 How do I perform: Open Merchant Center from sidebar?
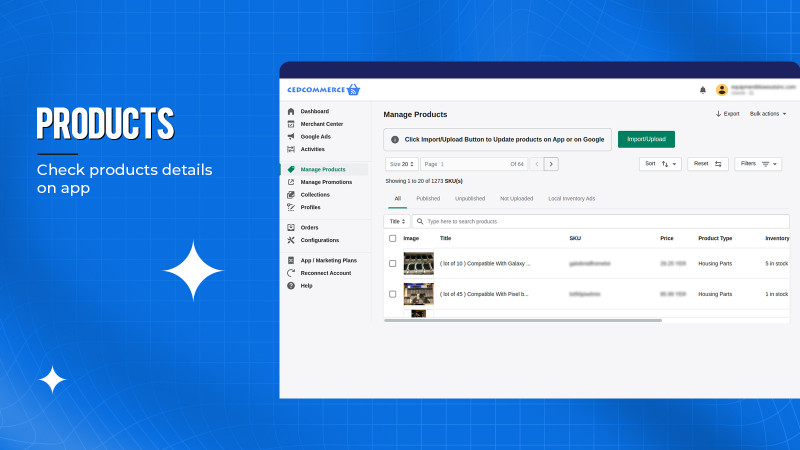[321, 124]
